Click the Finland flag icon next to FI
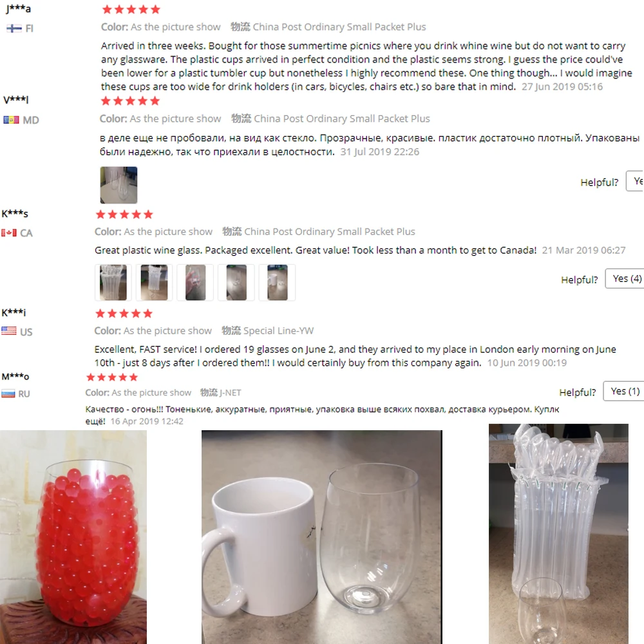The image size is (644, 644). point(14,28)
